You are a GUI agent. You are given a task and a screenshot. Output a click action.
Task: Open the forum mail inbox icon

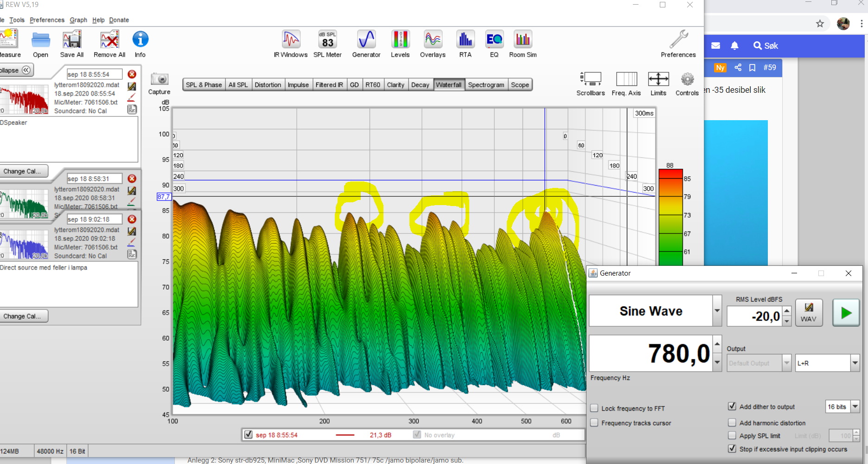[x=715, y=45]
